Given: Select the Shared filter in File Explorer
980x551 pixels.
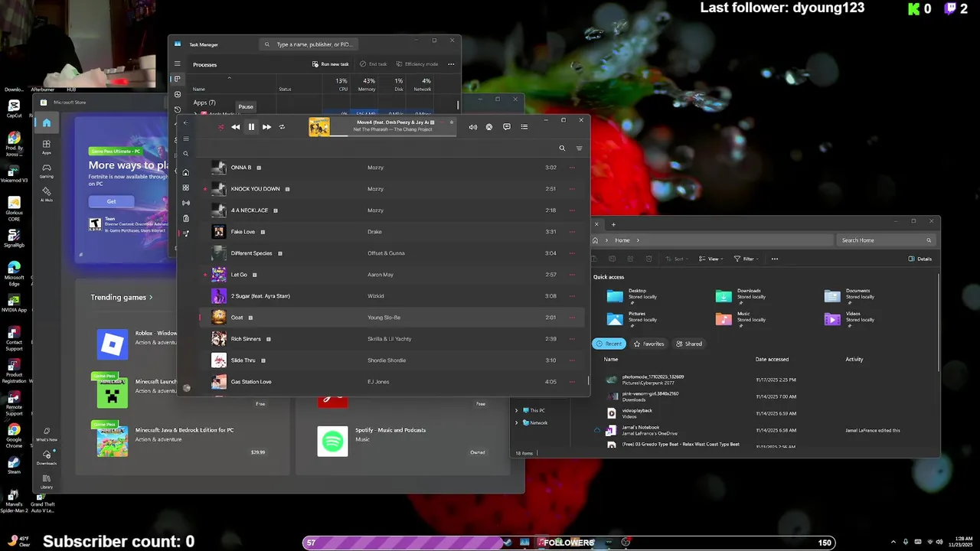Looking at the screenshot, I should click(x=689, y=344).
